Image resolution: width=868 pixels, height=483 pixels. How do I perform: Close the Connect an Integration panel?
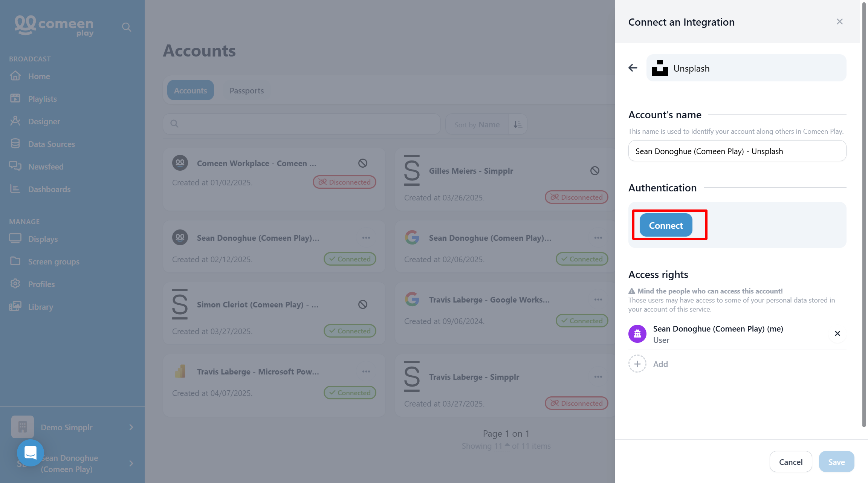[839, 21]
